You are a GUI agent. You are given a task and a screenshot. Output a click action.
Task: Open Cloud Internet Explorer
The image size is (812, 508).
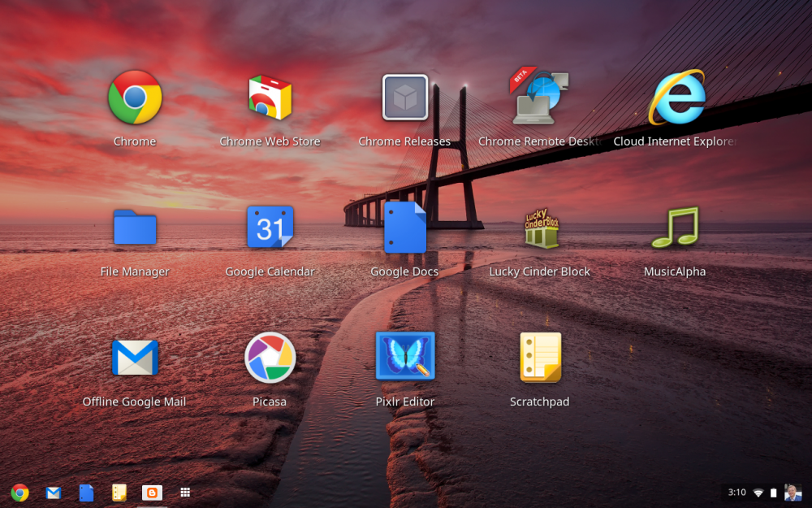pos(676,98)
